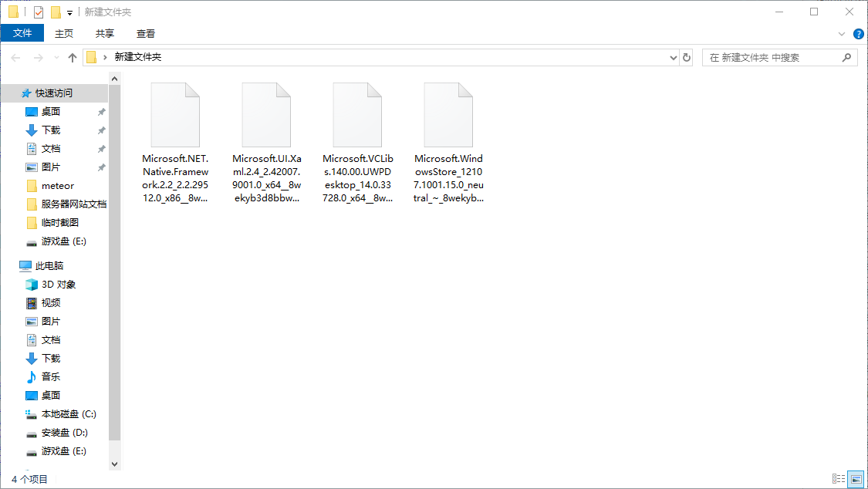Click the navigation pane scroll up arrow
The height and width of the screenshot is (489, 868).
point(115,79)
